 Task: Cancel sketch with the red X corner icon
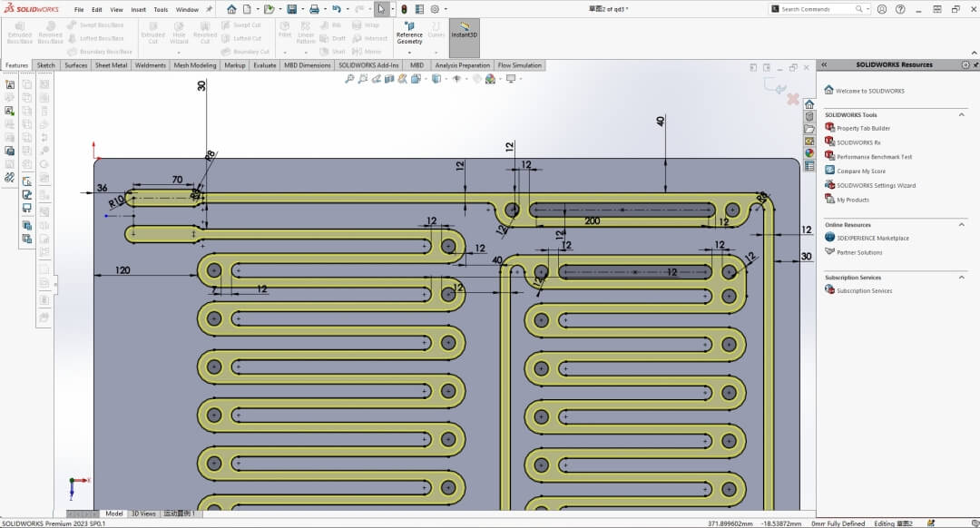pos(793,99)
